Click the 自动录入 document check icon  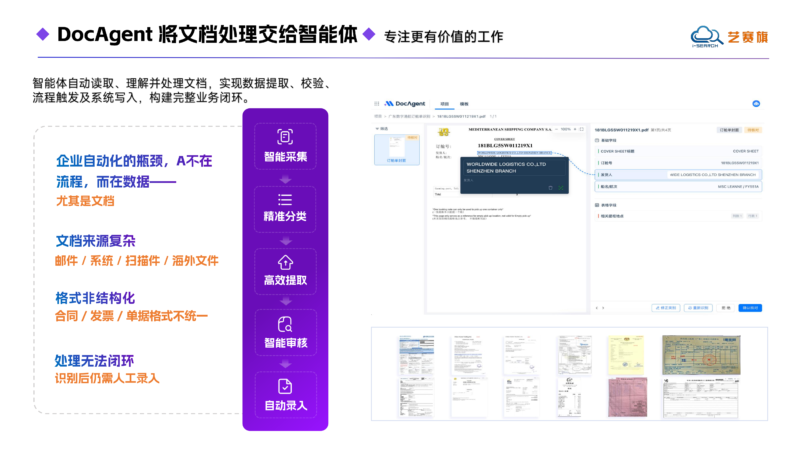coord(285,387)
